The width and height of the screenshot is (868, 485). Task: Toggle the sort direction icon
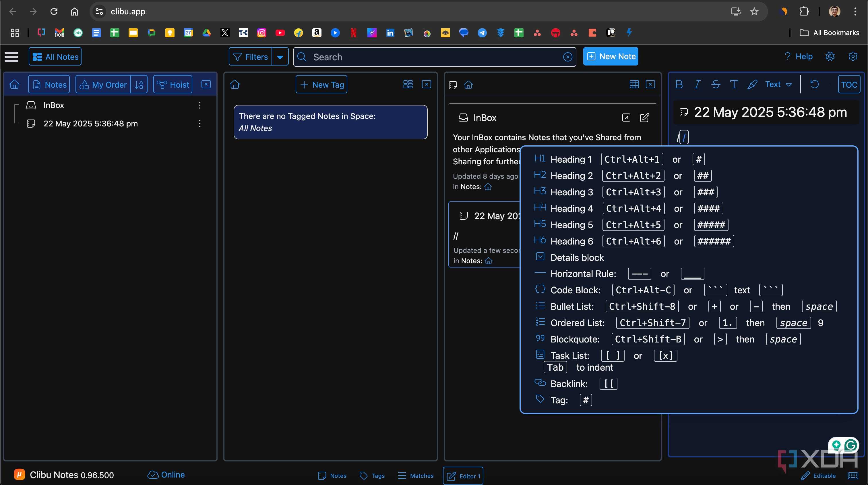click(139, 84)
